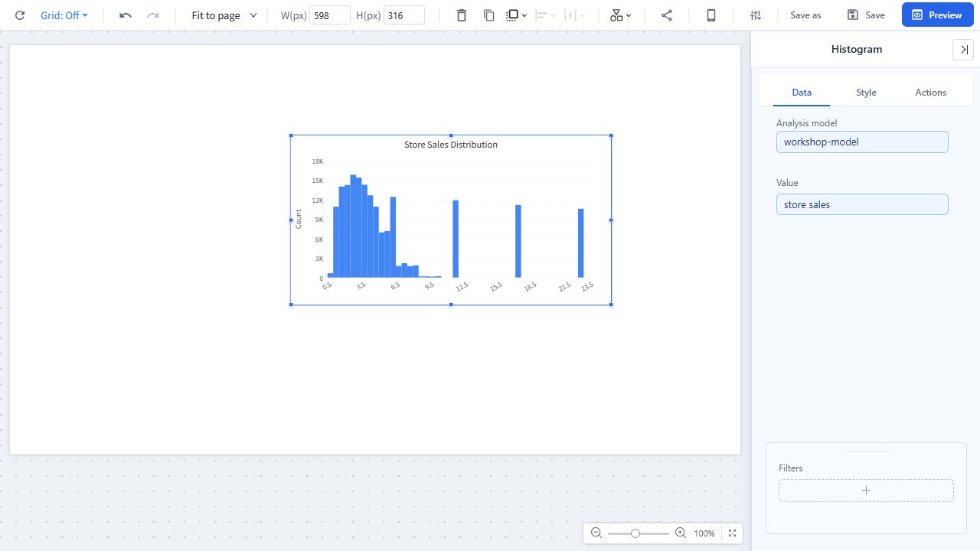
Task: Switch to the Data tab
Action: click(x=802, y=93)
